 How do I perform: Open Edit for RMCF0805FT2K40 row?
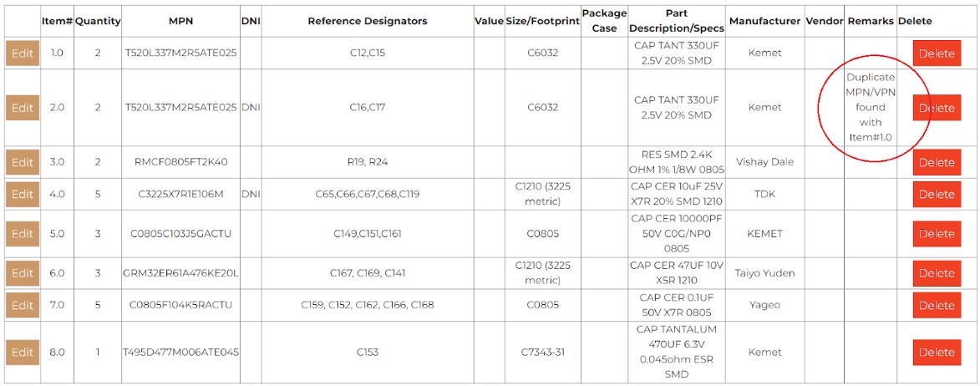coord(22,162)
